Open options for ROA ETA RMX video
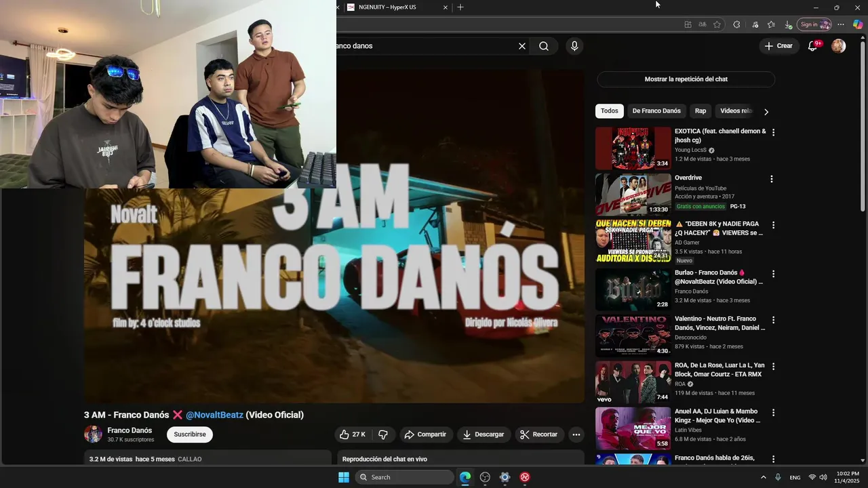868x488 pixels. pyautogui.click(x=773, y=366)
